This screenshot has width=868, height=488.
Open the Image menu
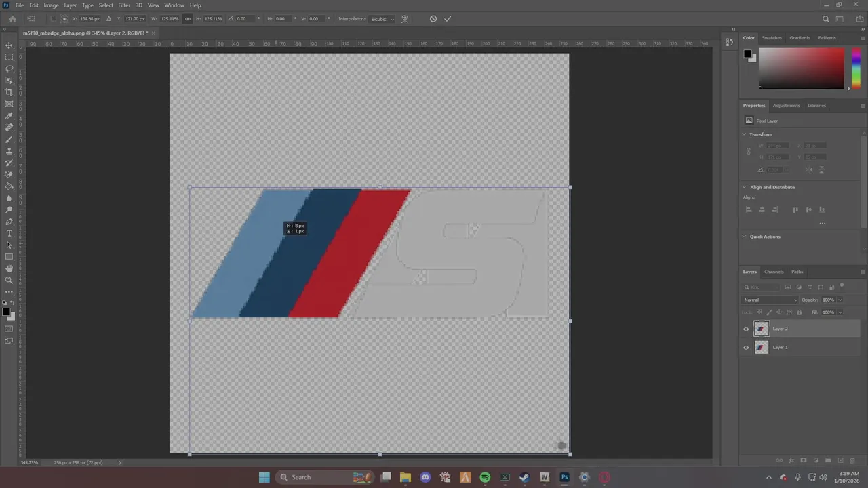pos(52,5)
